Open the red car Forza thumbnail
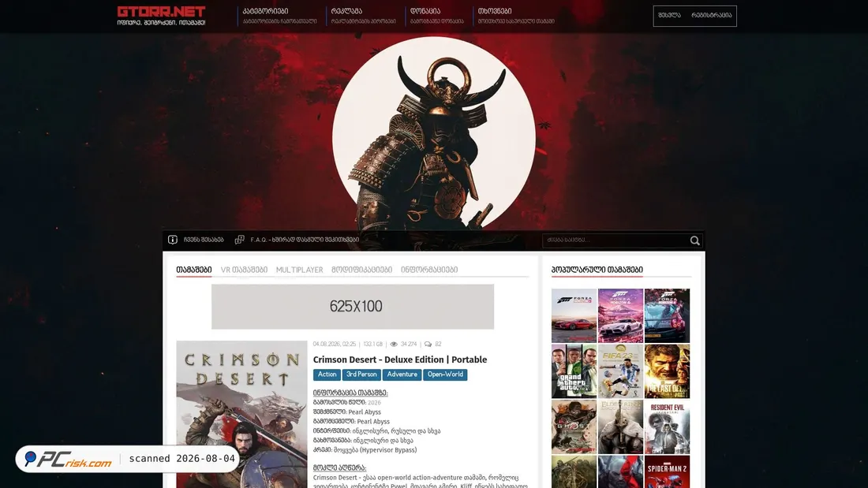Viewport: 868px width, 488px height. click(x=574, y=315)
